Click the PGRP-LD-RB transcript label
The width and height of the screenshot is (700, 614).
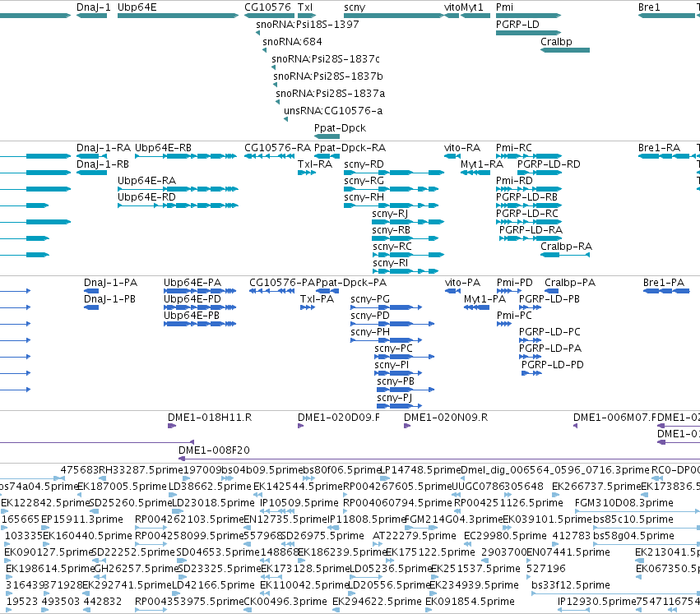click(526, 197)
